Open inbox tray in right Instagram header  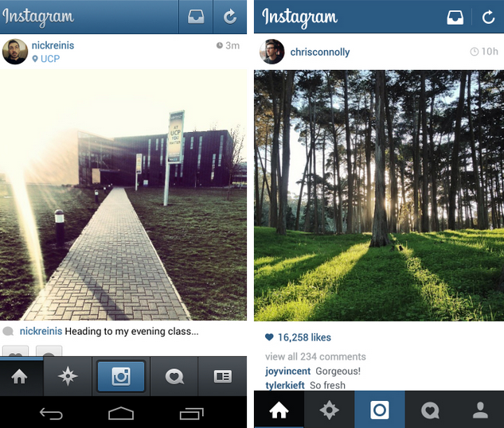tap(455, 17)
